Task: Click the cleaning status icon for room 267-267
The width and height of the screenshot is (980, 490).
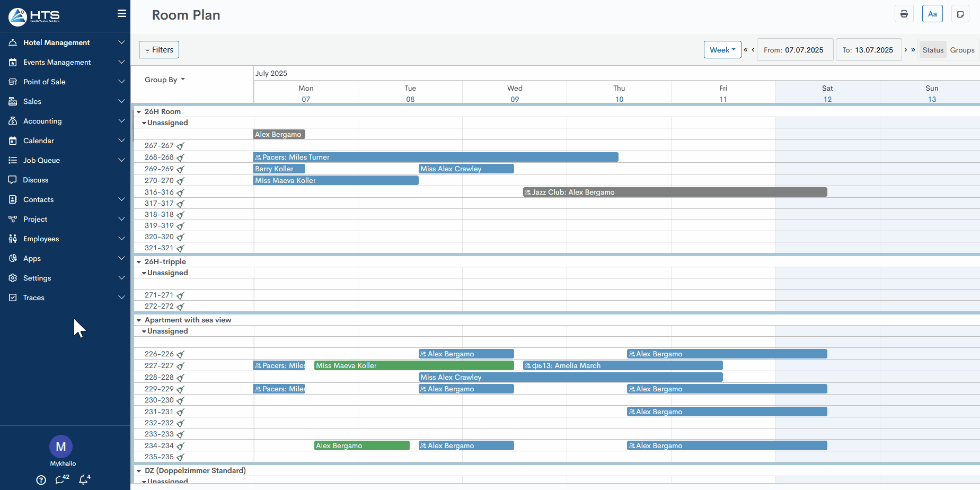Action: click(180, 146)
